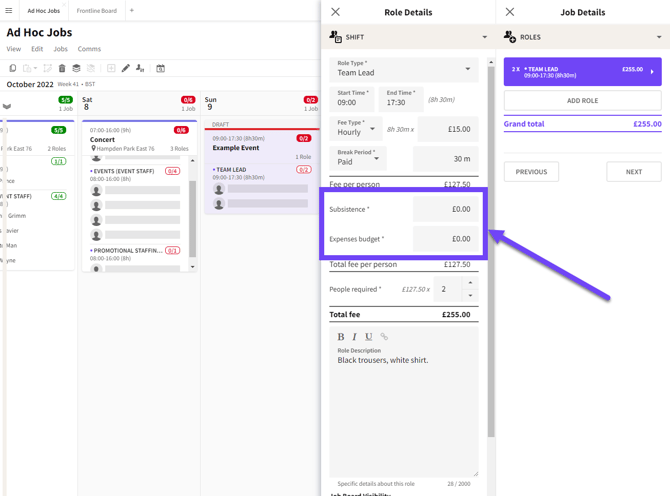The width and height of the screenshot is (670, 496).
Task: Click the trash delete icon in the toolbar
Action: tap(62, 68)
